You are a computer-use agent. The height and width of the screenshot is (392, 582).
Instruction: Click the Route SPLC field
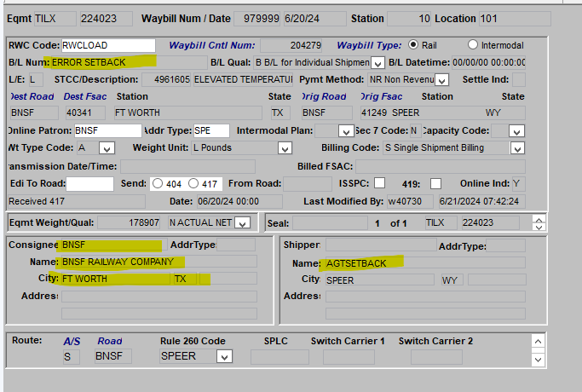pyautogui.click(x=279, y=357)
